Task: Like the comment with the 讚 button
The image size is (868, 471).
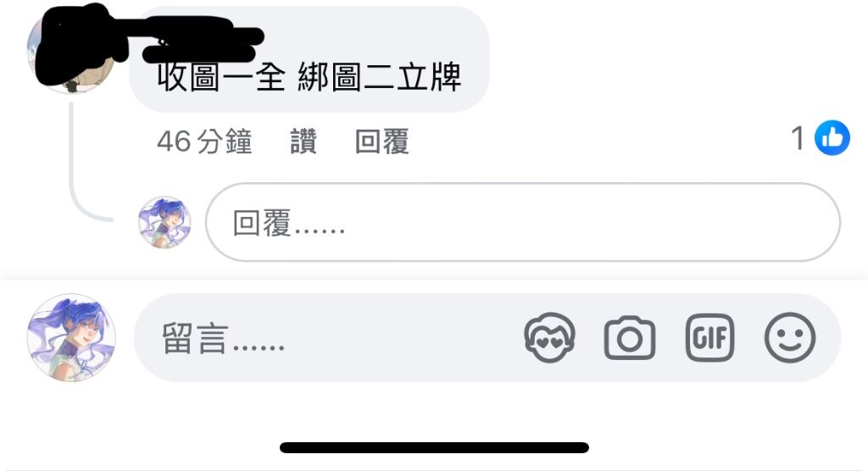Action: point(303,141)
